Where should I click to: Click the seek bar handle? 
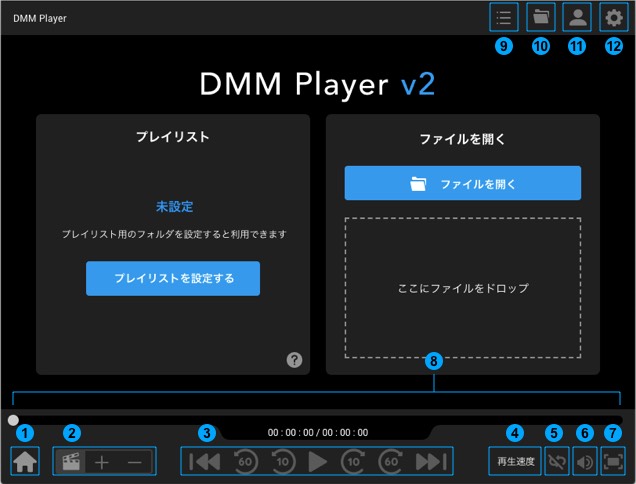coord(13,421)
